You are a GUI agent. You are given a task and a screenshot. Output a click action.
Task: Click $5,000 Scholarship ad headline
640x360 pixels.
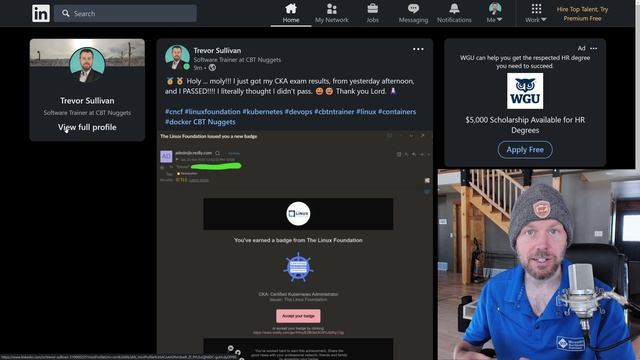click(525, 125)
